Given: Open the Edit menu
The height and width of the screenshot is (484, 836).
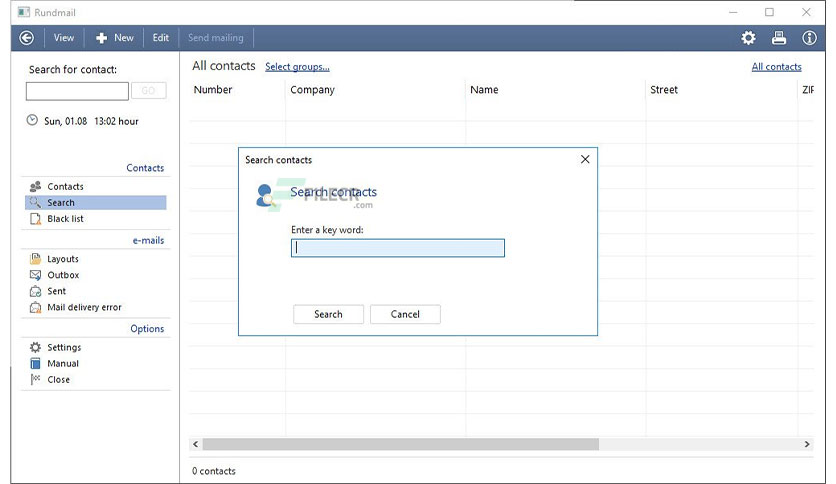Looking at the screenshot, I should point(160,38).
